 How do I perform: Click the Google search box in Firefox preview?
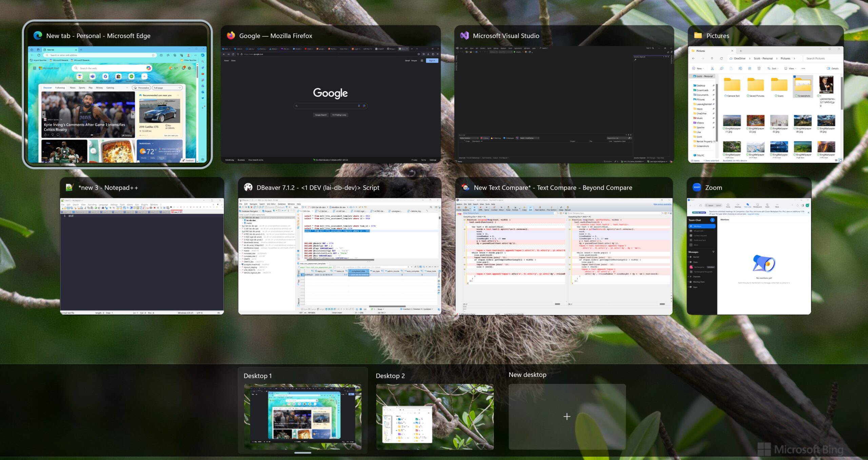coord(331,106)
